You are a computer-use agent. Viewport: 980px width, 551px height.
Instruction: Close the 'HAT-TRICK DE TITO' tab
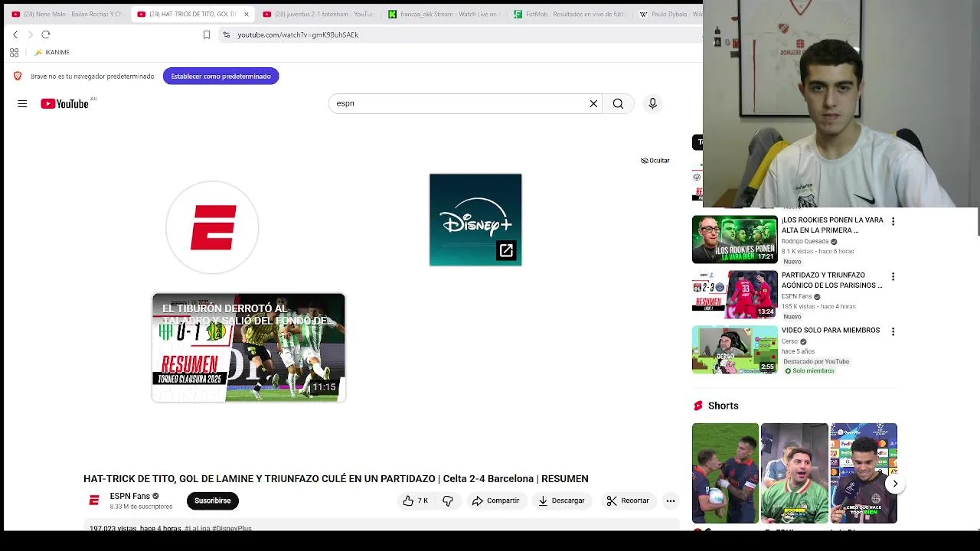pyautogui.click(x=247, y=14)
